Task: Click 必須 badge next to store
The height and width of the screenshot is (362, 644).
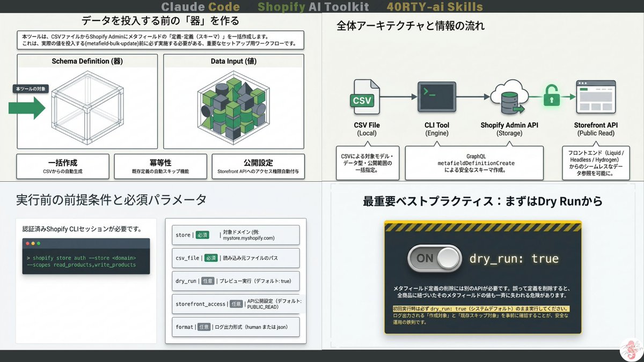Action: pyautogui.click(x=202, y=235)
